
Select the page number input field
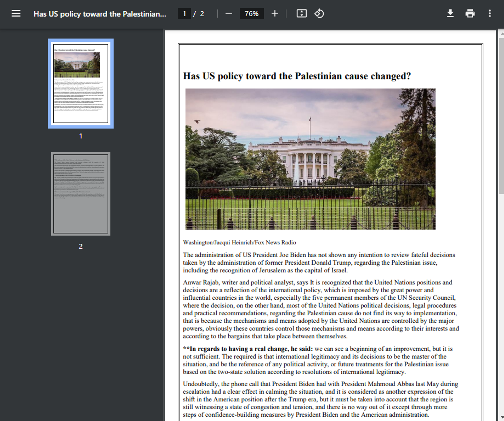point(184,13)
